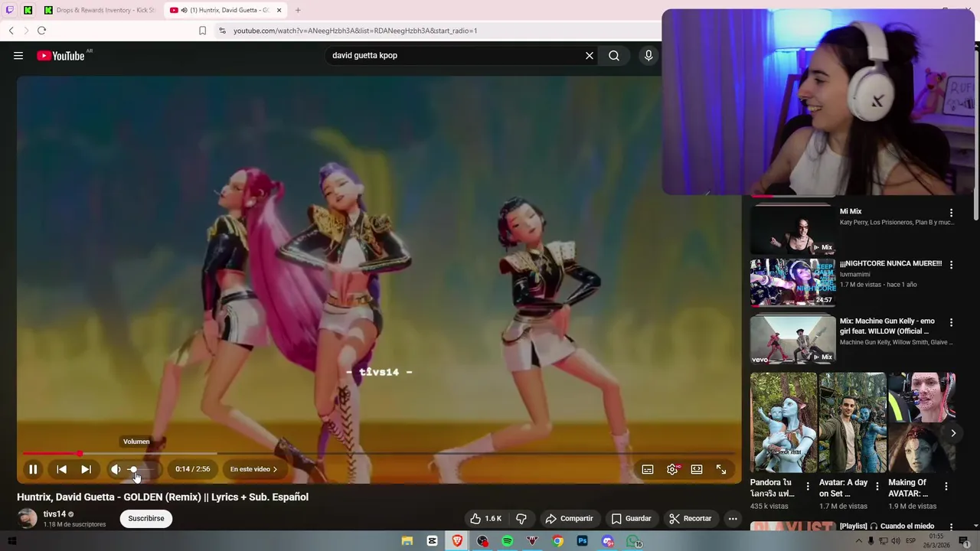The height and width of the screenshot is (551, 980).
Task: Toggle subtitles/captions on the player
Action: (648, 469)
